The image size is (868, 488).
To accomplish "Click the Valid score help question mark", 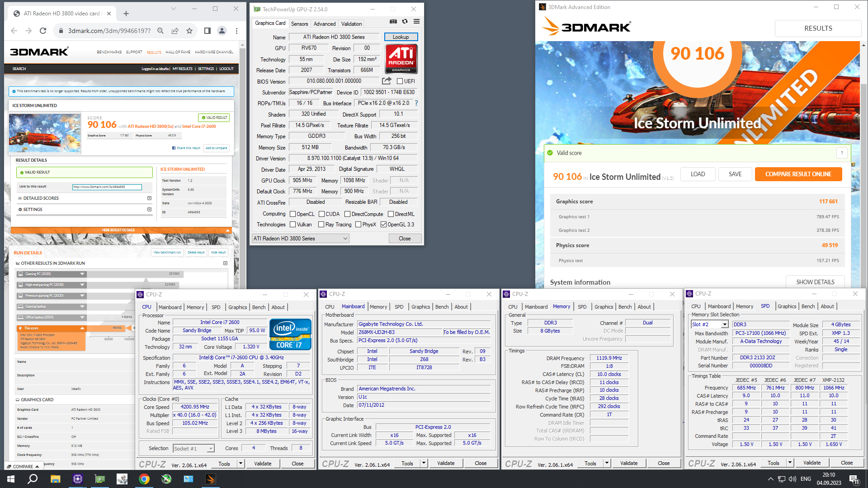I will click(x=842, y=153).
